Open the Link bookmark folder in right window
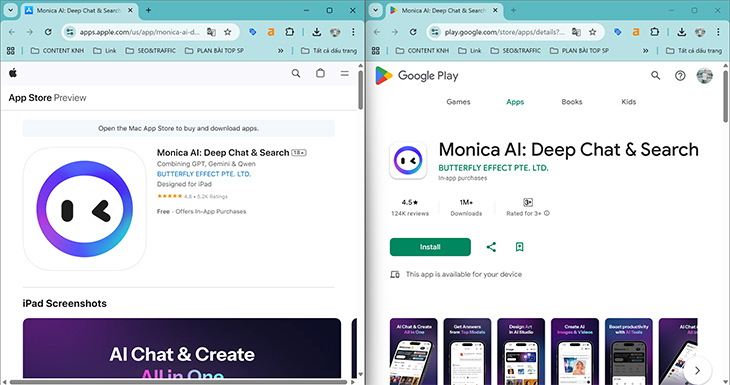The height and width of the screenshot is (385, 730). coord(470,50)
